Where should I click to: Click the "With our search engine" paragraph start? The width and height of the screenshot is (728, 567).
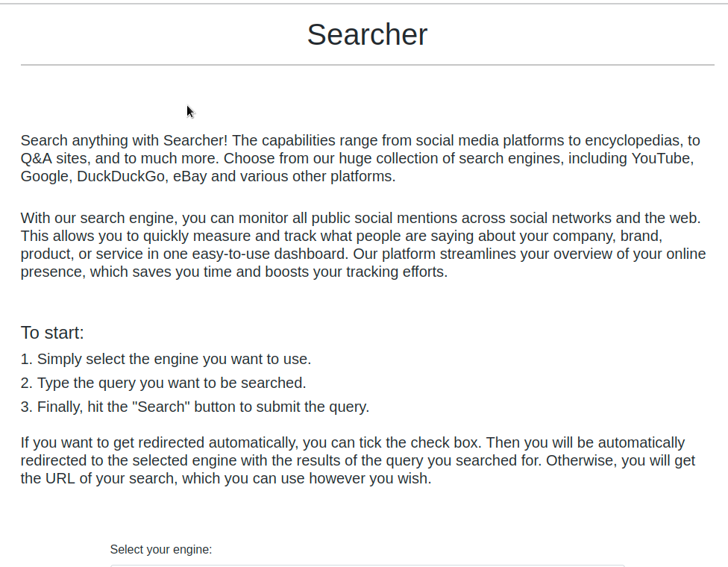tap(99, 218)
